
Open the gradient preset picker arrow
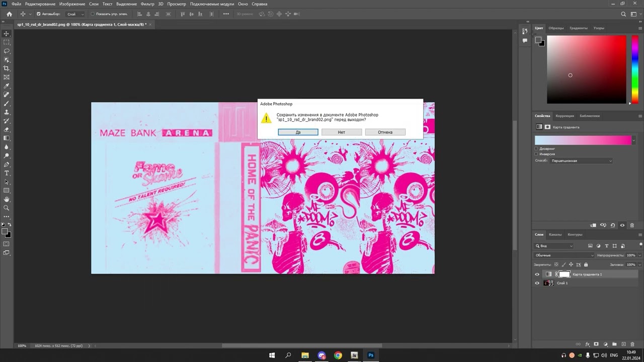(x=633, y=140)
